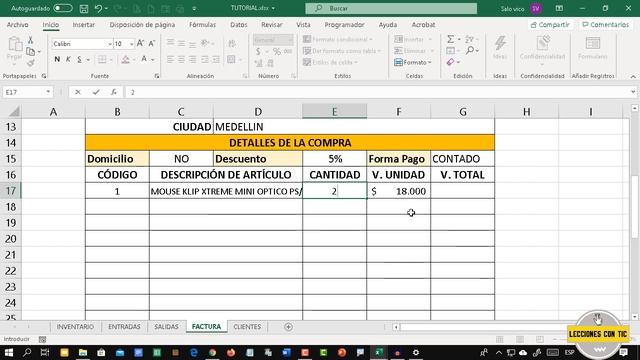Screen dimensions: 640x360
Task: Click the Undo arrow icon
Action: 98,8
